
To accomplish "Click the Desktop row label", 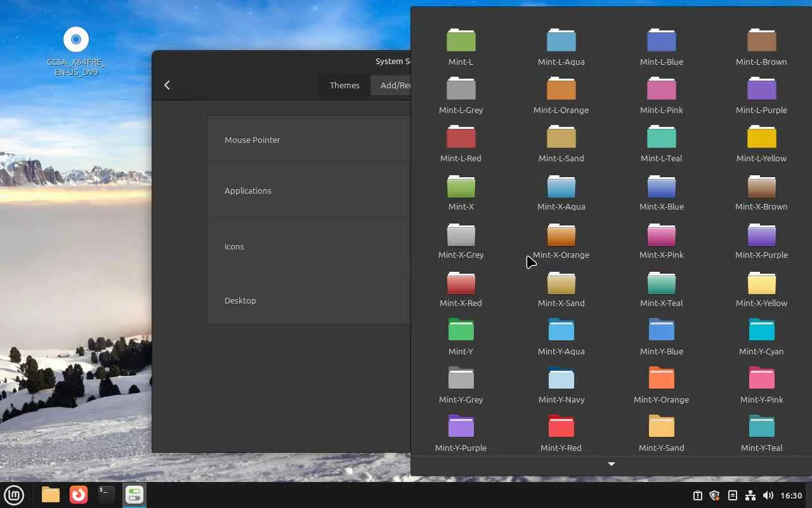I will [240, 300].
